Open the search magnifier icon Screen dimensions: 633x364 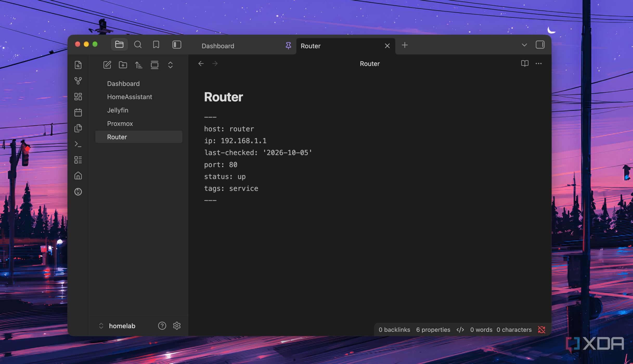point(138,44)
